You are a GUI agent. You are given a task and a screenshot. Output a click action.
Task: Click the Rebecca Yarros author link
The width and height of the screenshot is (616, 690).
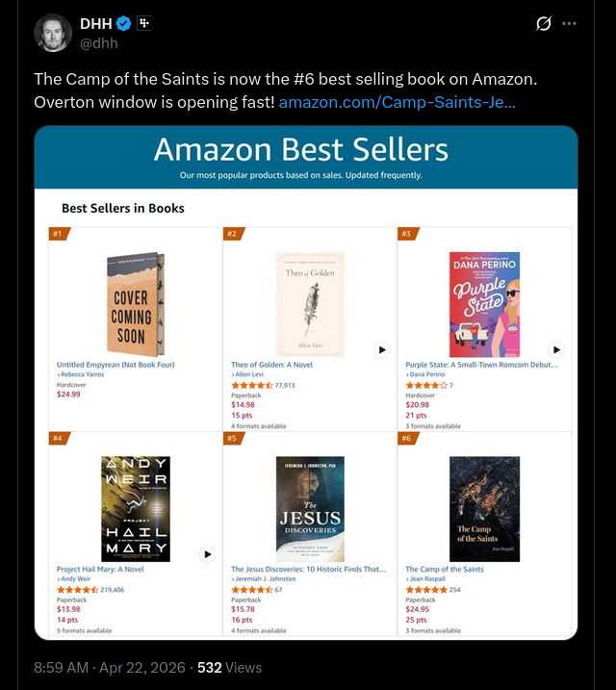point(82,374)
